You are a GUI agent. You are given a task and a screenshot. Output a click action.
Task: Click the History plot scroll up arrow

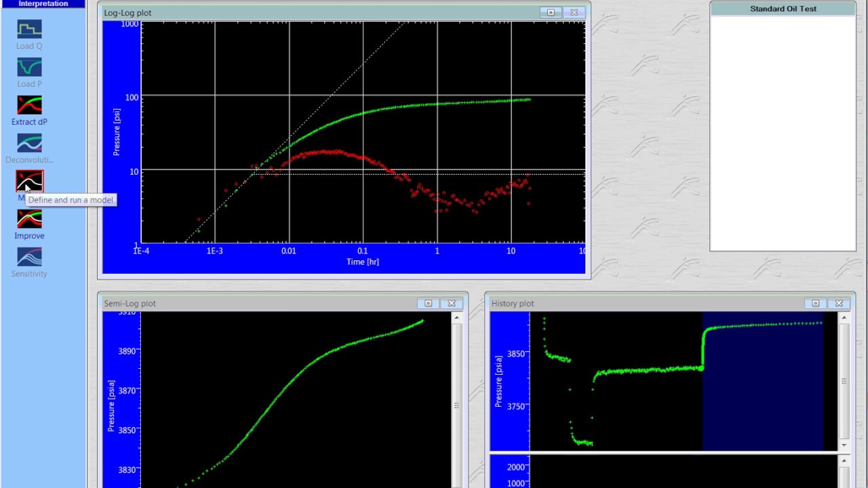(844, 317)
